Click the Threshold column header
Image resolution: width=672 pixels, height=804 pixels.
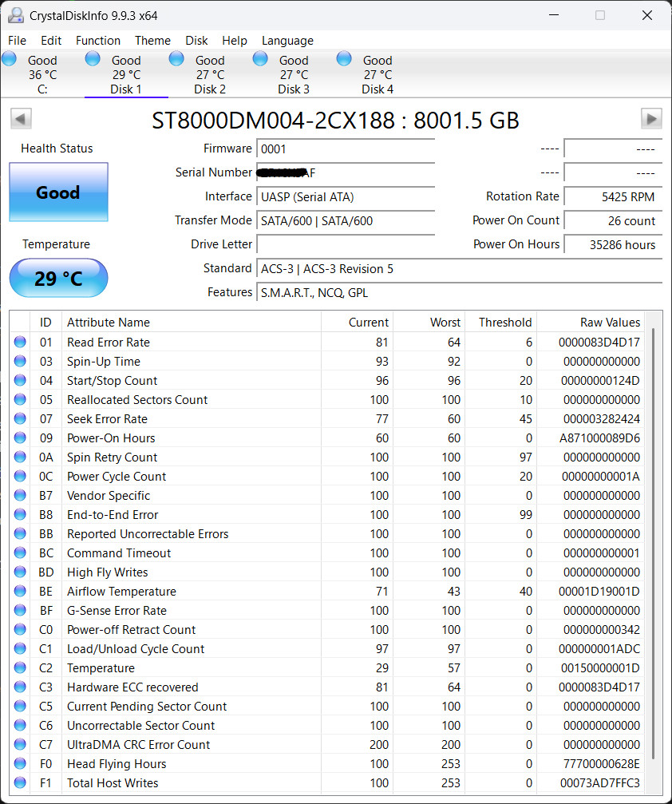point(500,322)
